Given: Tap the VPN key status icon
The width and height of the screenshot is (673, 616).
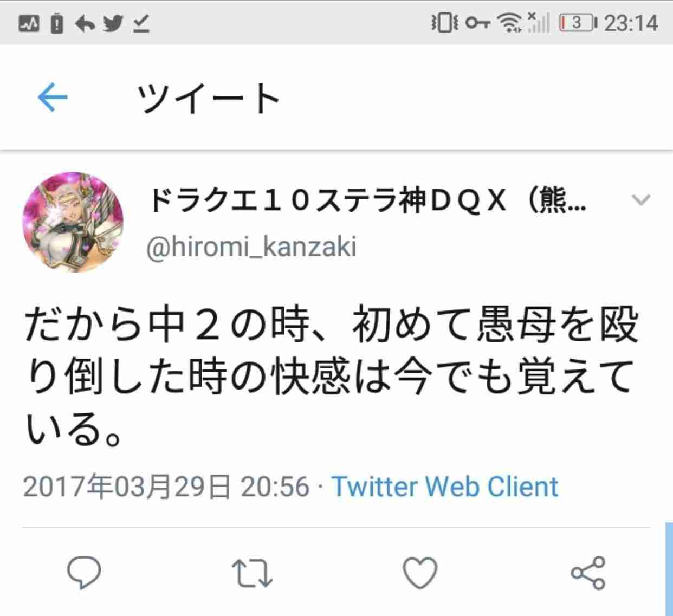Looking at the screenshot, I should pos(478,23).
